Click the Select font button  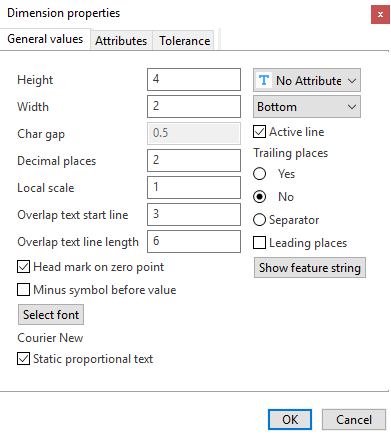51,314
